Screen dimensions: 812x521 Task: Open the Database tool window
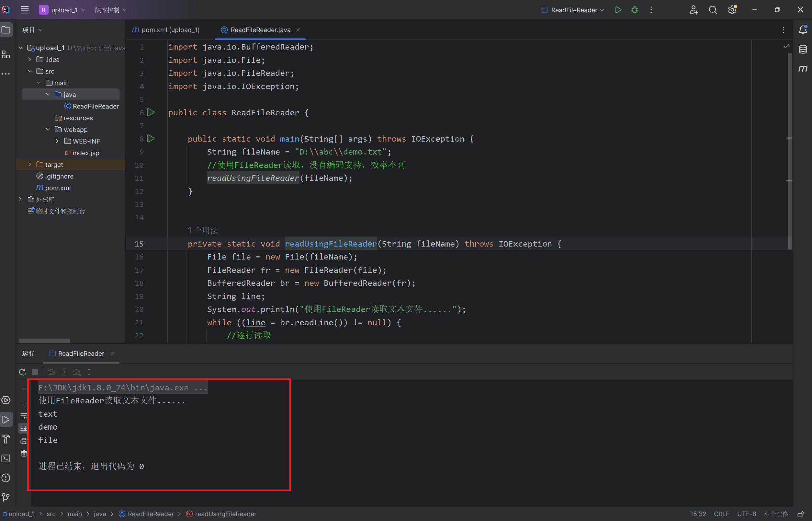[x=803, y=49]
